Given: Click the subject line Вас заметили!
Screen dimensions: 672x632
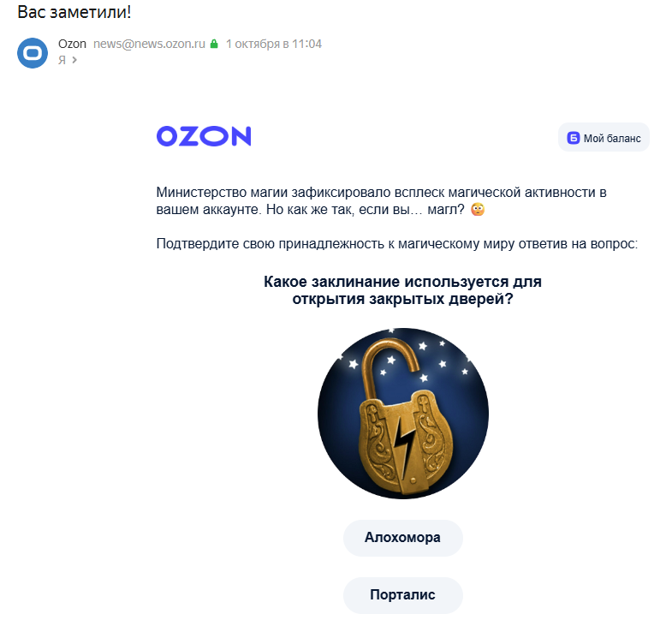Looking at the screenshot, I should tap(74, 12).
